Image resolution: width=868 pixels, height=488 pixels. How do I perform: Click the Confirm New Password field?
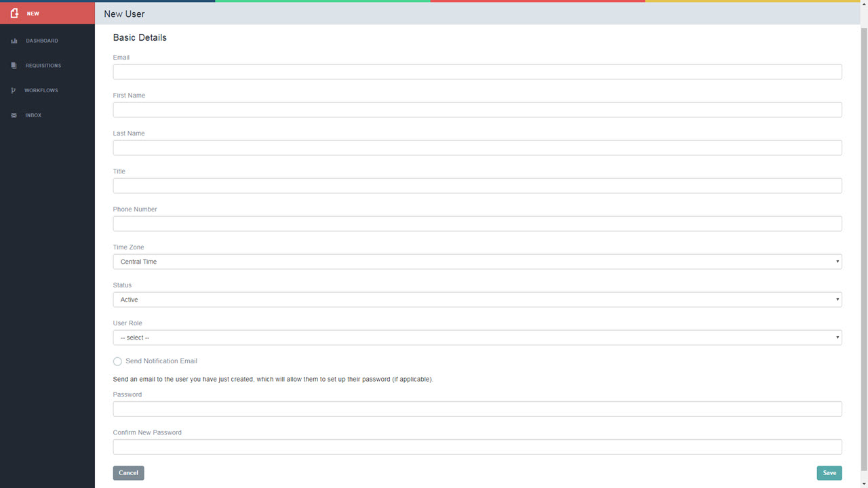coord(477,447)
